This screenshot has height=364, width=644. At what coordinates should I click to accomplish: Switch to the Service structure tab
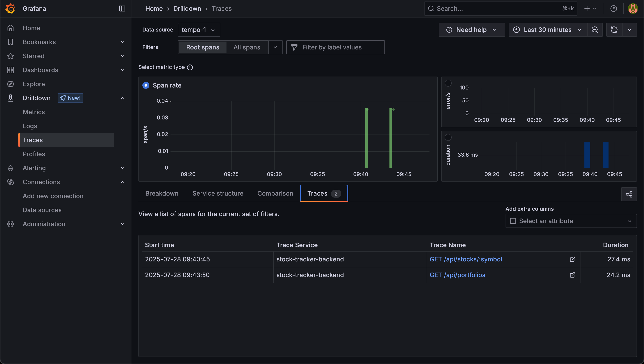(218, 194)
